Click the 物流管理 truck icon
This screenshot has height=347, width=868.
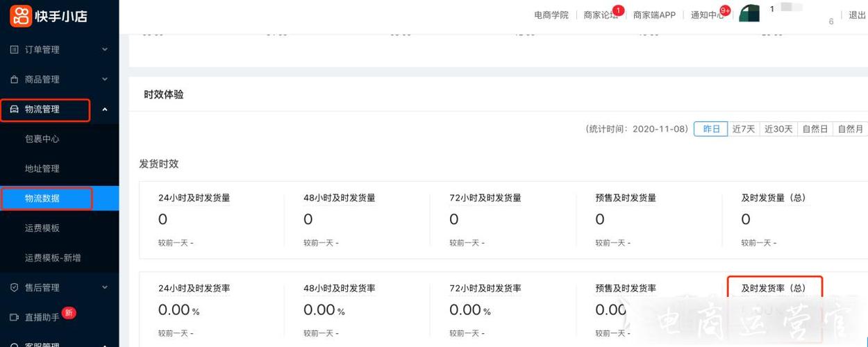coord(14,110)
